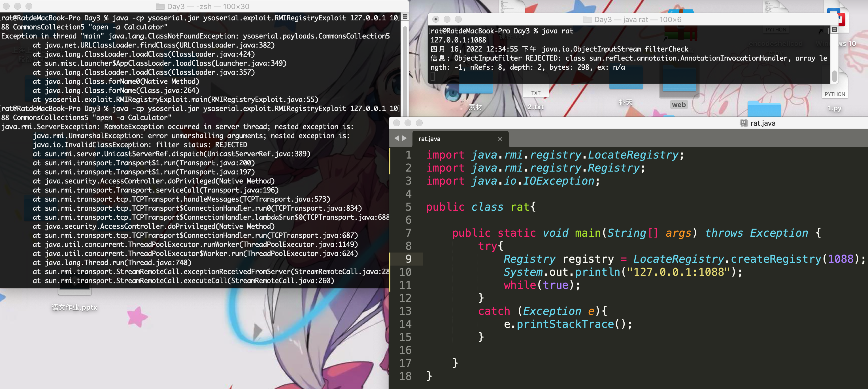Select the web folder on desktop
Screen dimensions: 868x389
click(x=679, y=105)
